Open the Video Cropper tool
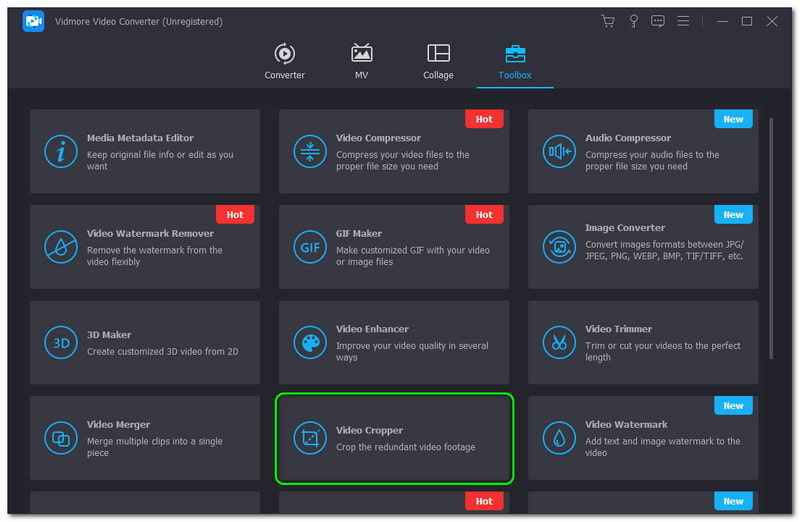This screenshot has height=522, width=800. (x=394, y=438)
